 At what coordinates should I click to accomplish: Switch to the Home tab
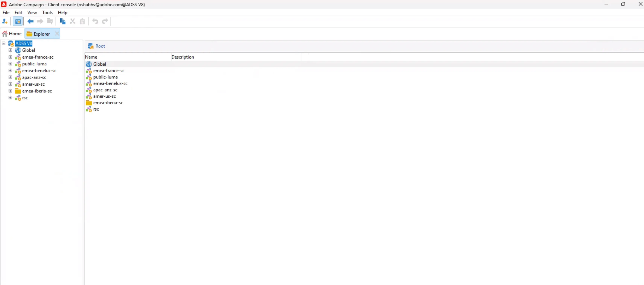pos(12,34)
